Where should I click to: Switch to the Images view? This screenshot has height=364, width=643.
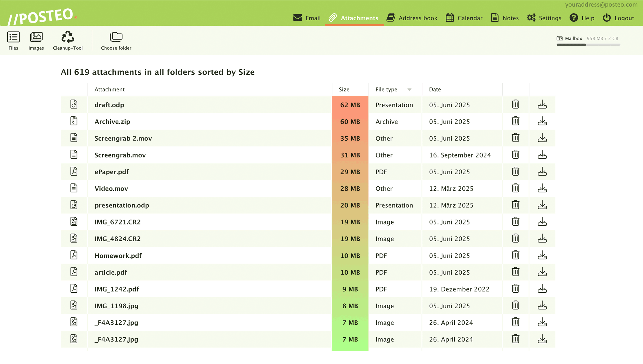click(x=36, y=40)
